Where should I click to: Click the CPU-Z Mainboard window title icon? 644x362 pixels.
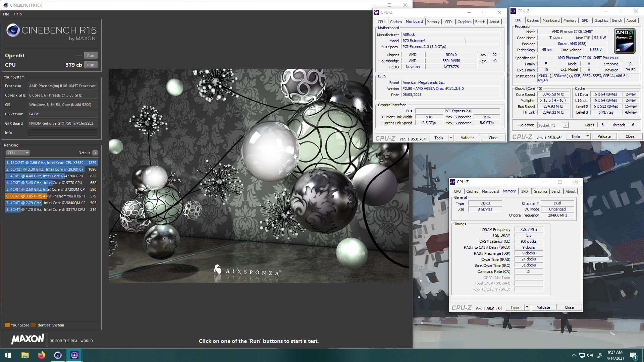pyautogui.click(x=376, y=12)
